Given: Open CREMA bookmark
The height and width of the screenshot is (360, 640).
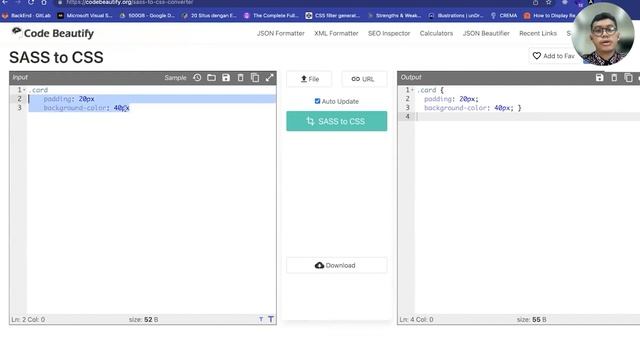Looking at the screenshot, I should (x=504, y=16).
